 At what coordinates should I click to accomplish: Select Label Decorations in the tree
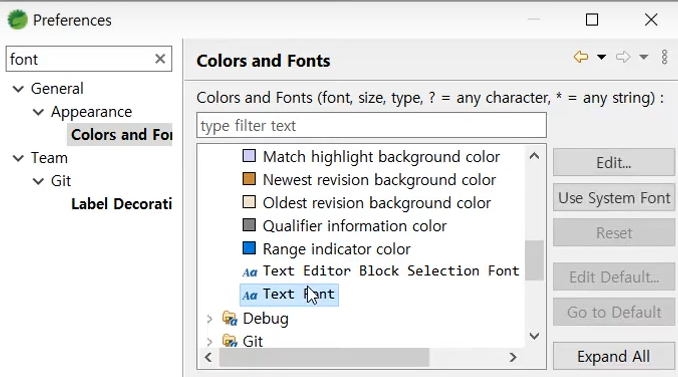122,204
